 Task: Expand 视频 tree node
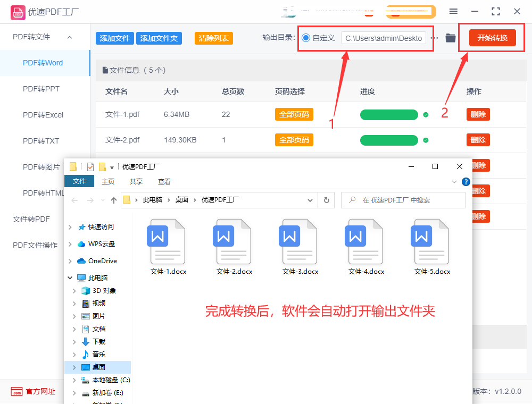(x=74, y=304)
